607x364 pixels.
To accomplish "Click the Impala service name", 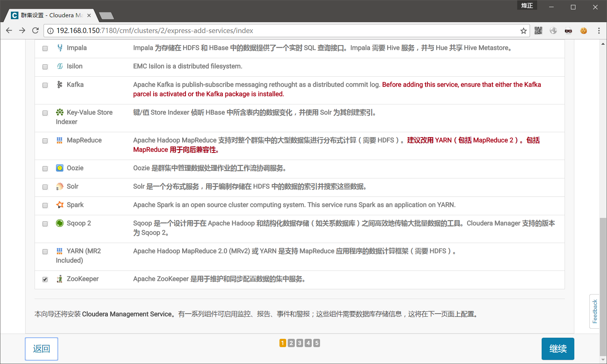I will pyautogui.click(x=77, y=48).
